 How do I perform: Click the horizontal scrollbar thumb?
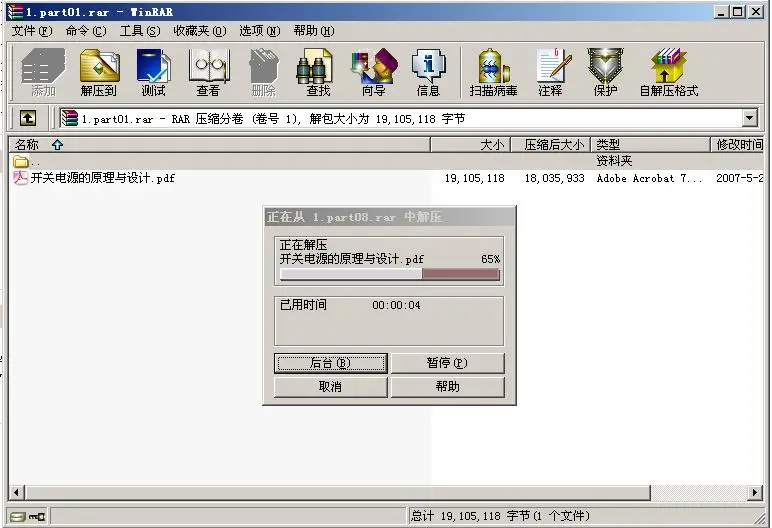point(337,492)
